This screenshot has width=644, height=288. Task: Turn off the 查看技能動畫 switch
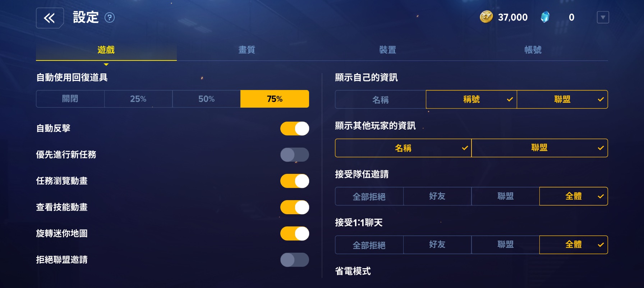[294, 207]
